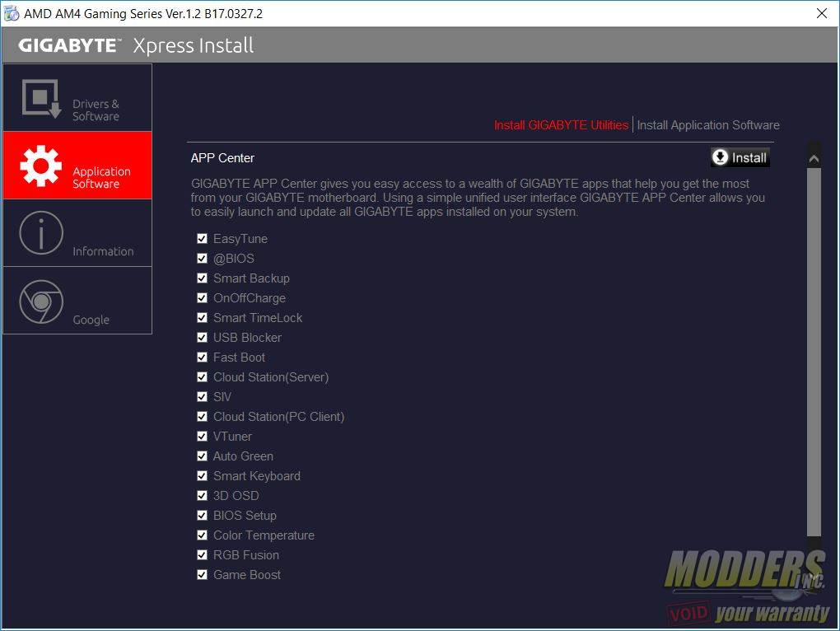The width and height of the screenshot is (840, 631).
Task: Uncheck the VTuner checkbox
Action: (x=202, y=437)
